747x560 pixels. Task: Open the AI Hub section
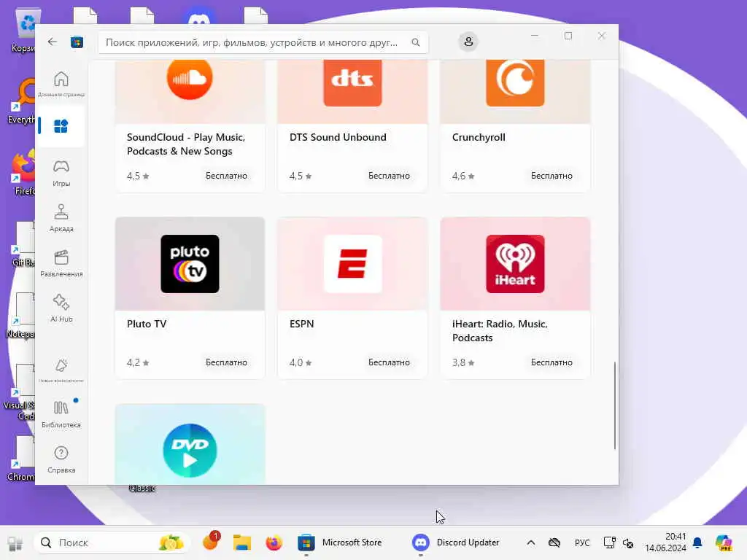(x=61, y=308)
